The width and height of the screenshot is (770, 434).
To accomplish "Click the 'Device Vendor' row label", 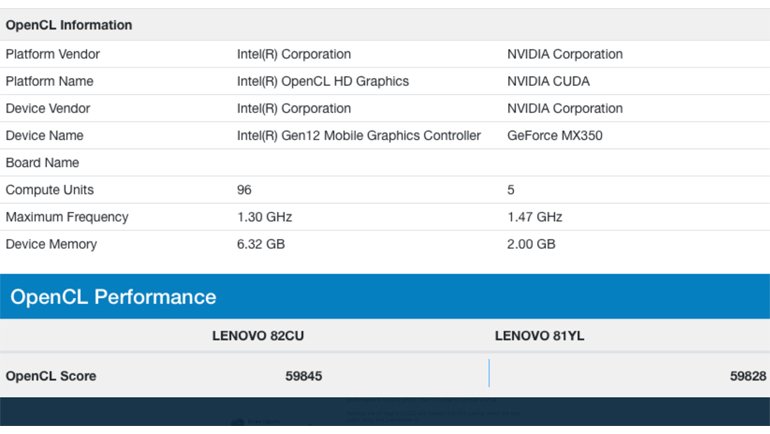I will (x=48, y=108).
